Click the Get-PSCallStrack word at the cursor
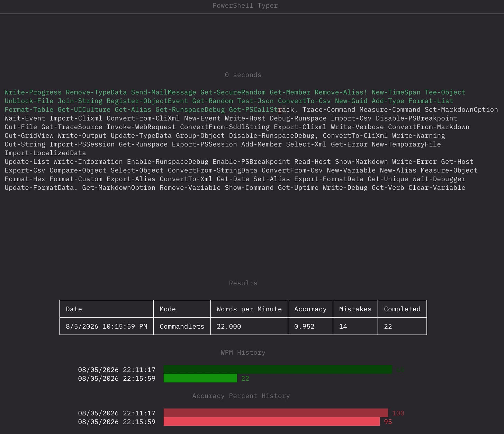The image size is (504, 434). pos(261,110)
